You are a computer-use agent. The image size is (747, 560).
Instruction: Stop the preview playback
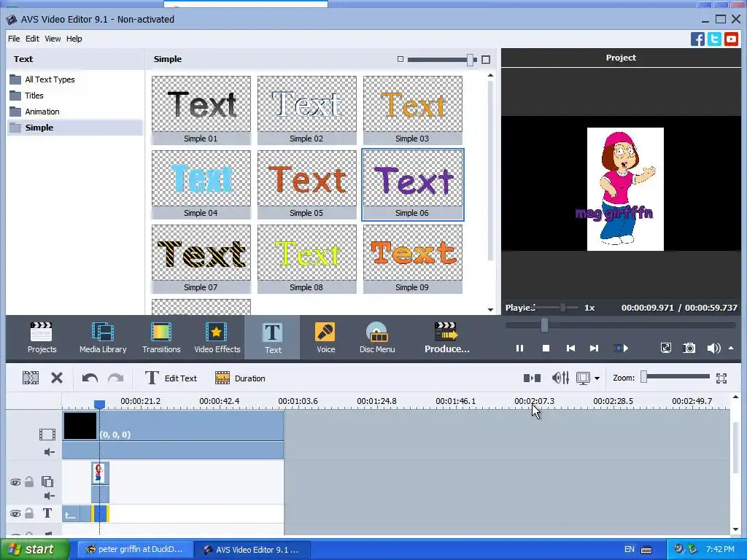point(546,348)
